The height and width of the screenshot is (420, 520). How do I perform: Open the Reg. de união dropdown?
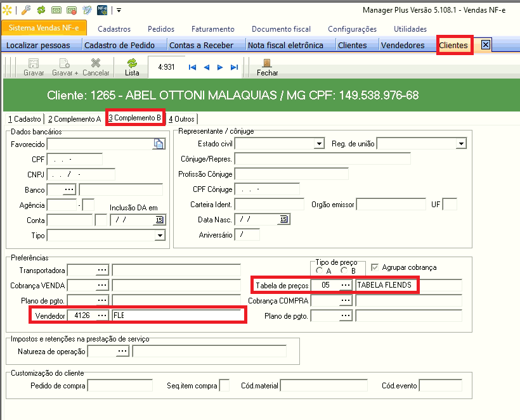[x=461, y=144]
